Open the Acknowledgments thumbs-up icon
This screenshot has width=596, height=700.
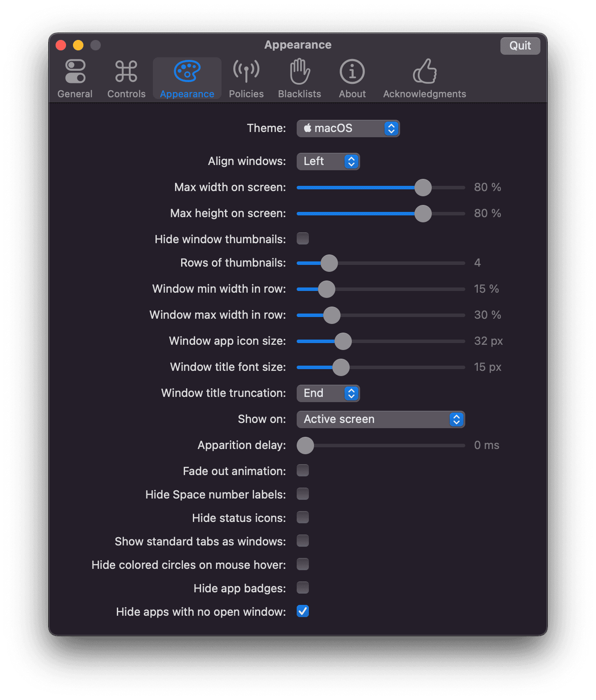[x=424, y=72]
